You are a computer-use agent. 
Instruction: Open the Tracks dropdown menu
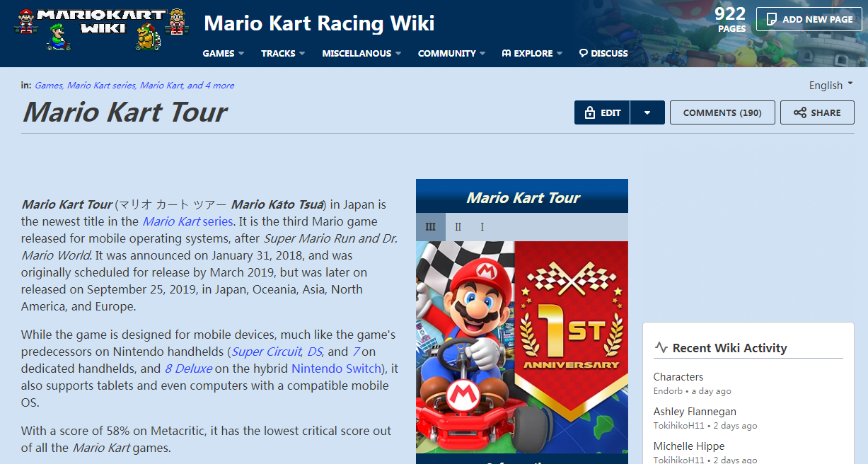click(283, 53)
